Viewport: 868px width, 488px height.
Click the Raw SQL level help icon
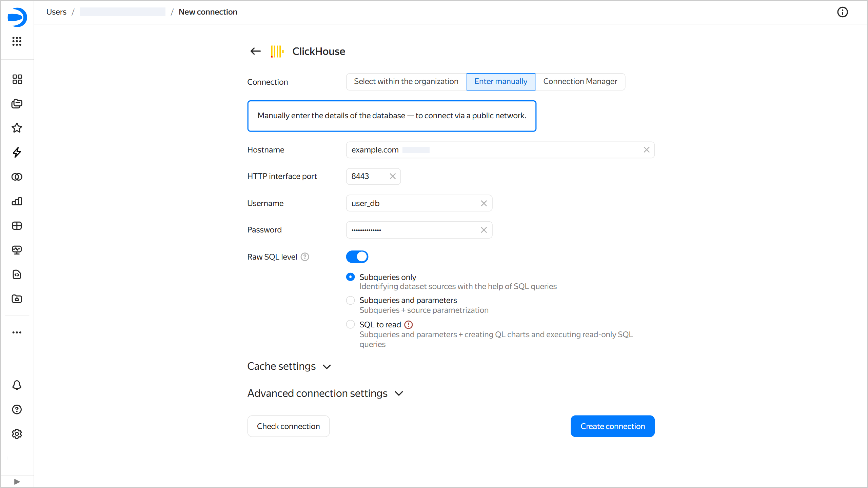click(x=305, y=257)
